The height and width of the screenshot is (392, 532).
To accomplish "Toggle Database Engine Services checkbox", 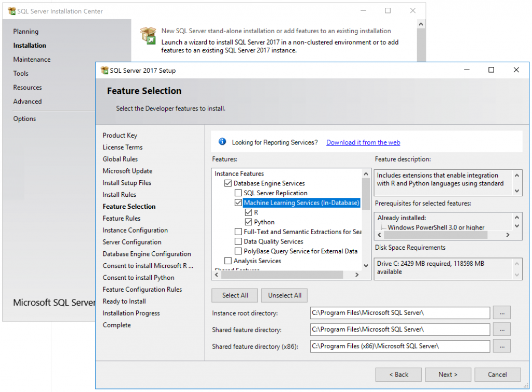I will click(x=228, y=183).
